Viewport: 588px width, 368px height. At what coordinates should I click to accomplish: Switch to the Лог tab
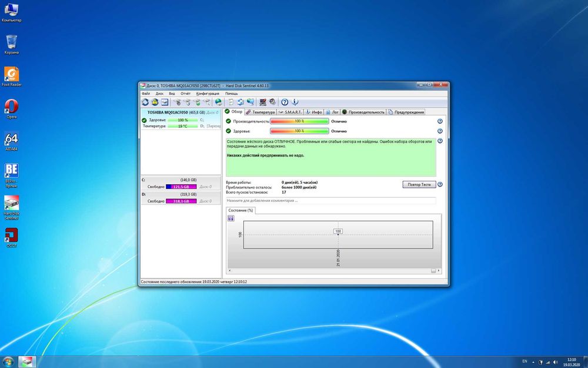tap(332, 112)
